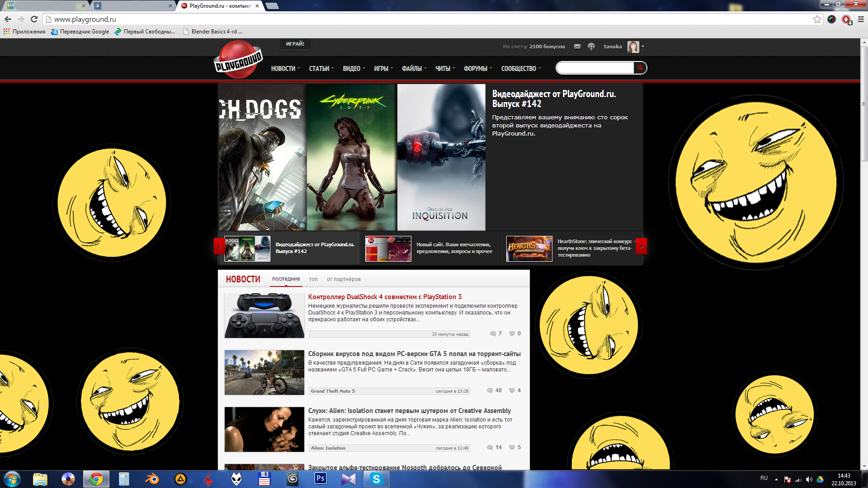
Task: Open Приложения bookmarks apps shortcut
Action: click(x=24, y=32)
